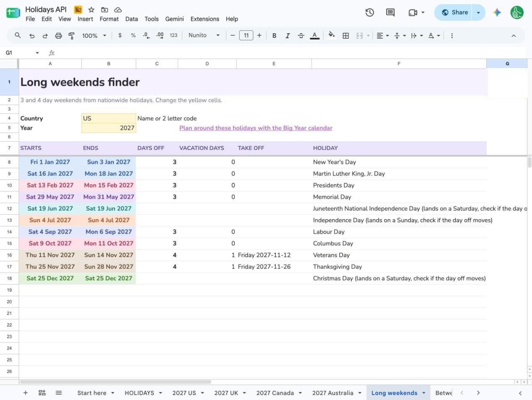Viewport: 532px width, 400px height.
Task: Open the text color picker
Action: click(314, 36)
